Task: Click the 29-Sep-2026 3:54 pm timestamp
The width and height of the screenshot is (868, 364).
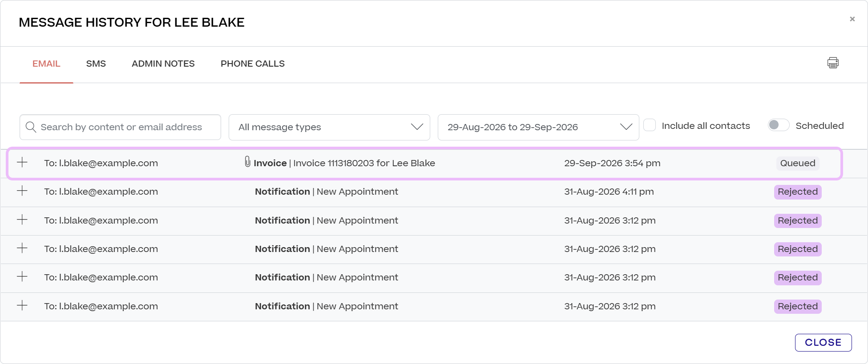Action: point(612,163)
